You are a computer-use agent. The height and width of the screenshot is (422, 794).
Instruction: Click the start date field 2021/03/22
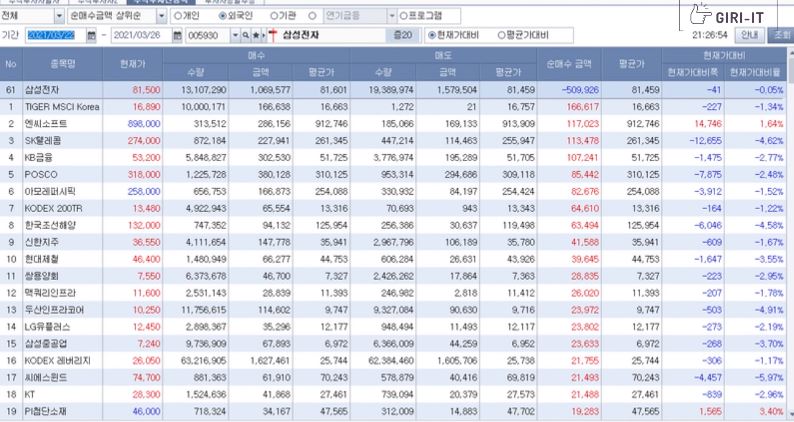click(56, 35)
